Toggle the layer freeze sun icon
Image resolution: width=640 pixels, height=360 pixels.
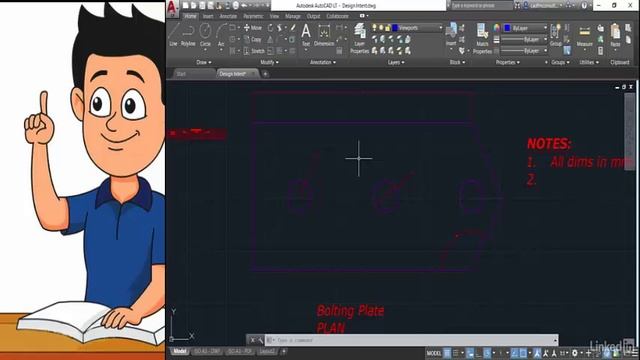[x=381, y=28]
